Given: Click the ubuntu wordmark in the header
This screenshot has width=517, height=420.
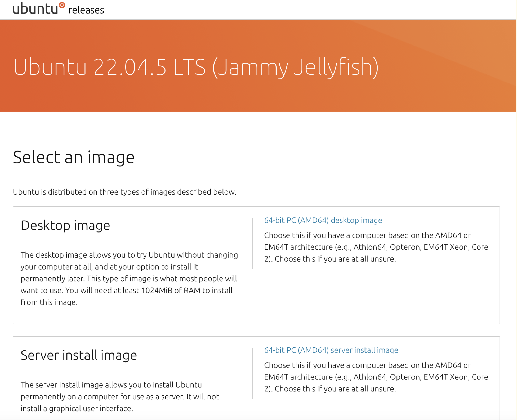Looking at the screenshot, I should pyautogui.click(x=35, y=8).
